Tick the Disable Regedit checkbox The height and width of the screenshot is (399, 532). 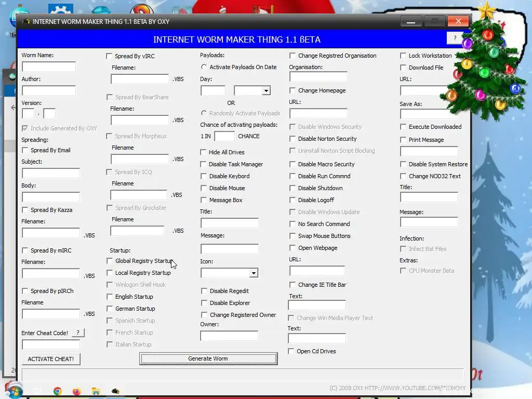tap(204, 291)
